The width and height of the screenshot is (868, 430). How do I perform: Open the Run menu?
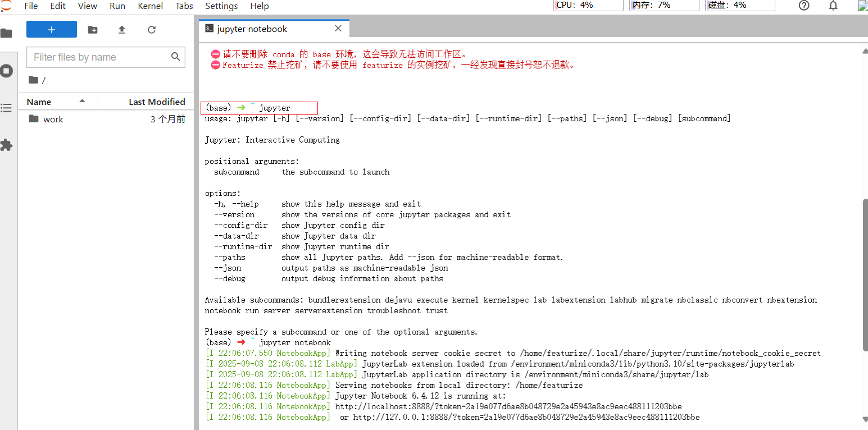[117, 6]
